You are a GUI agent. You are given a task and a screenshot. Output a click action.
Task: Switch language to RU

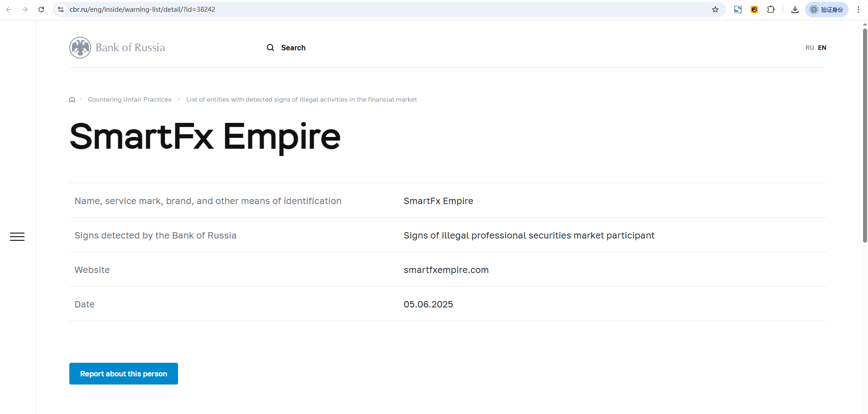tap(810, 48)
